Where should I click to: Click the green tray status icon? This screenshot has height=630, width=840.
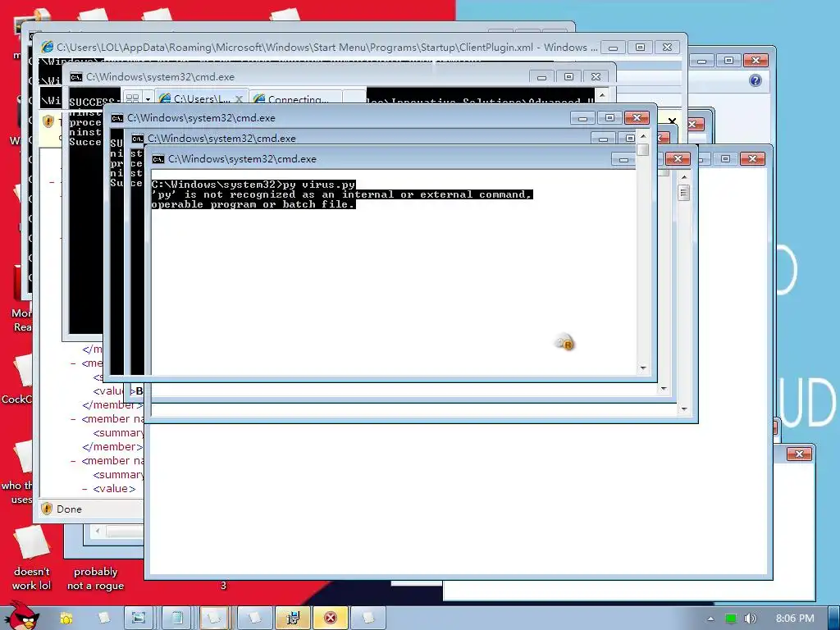tap(731, 619)
